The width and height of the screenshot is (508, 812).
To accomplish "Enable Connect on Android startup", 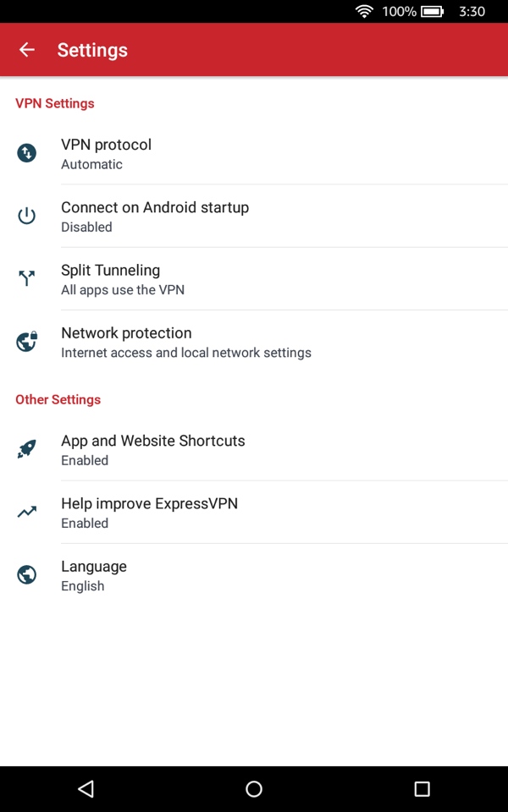I will [254, 216].
